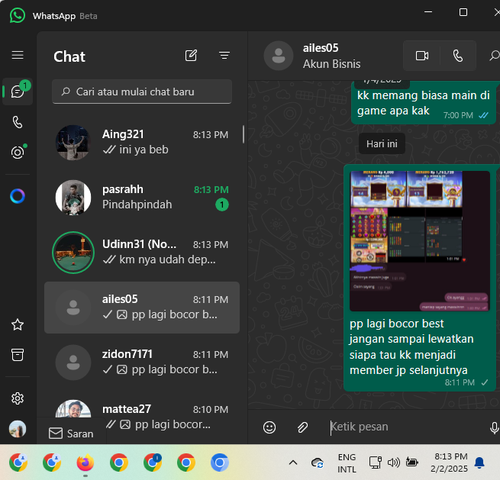This screenshot has width=500, height=480.
Task: Open the sync cloud tray icon
Action: [x=317, y=463]
